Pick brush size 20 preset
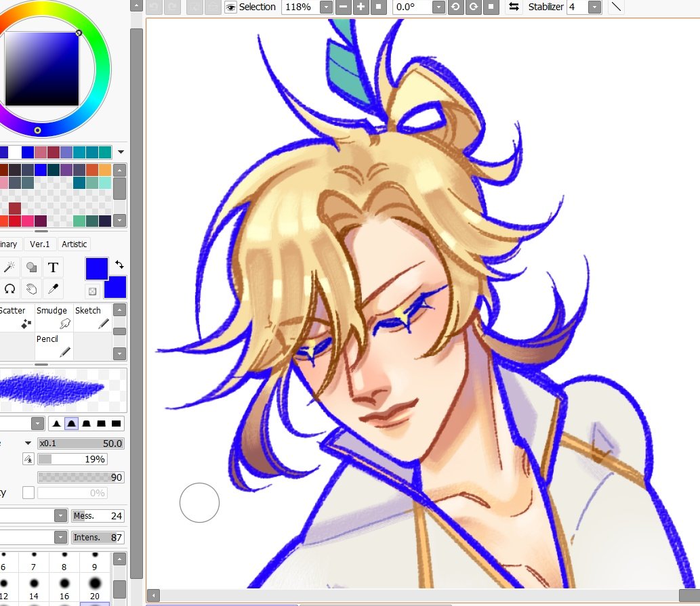This screenshot has height=606, width=700. coord(95,588)
